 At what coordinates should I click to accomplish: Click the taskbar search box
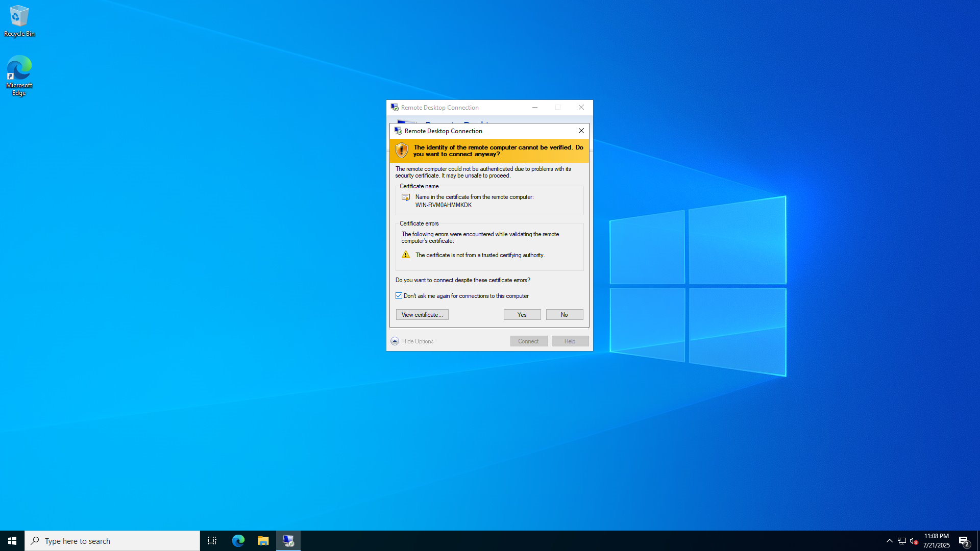(112, 541)
